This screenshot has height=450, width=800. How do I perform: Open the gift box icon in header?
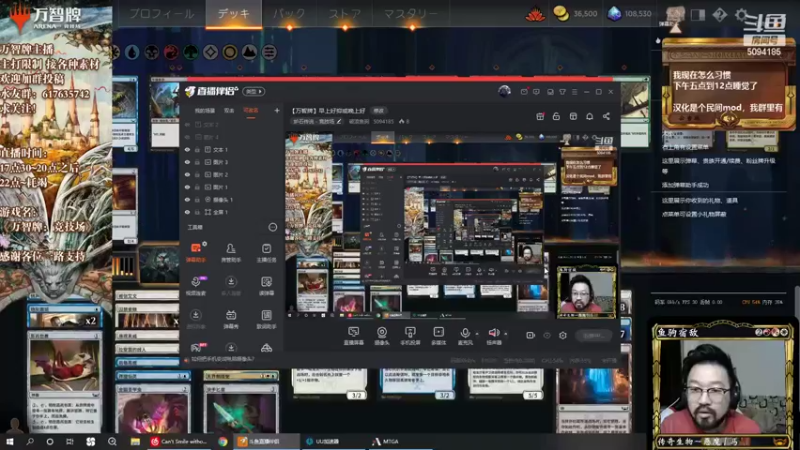point(540,116)
